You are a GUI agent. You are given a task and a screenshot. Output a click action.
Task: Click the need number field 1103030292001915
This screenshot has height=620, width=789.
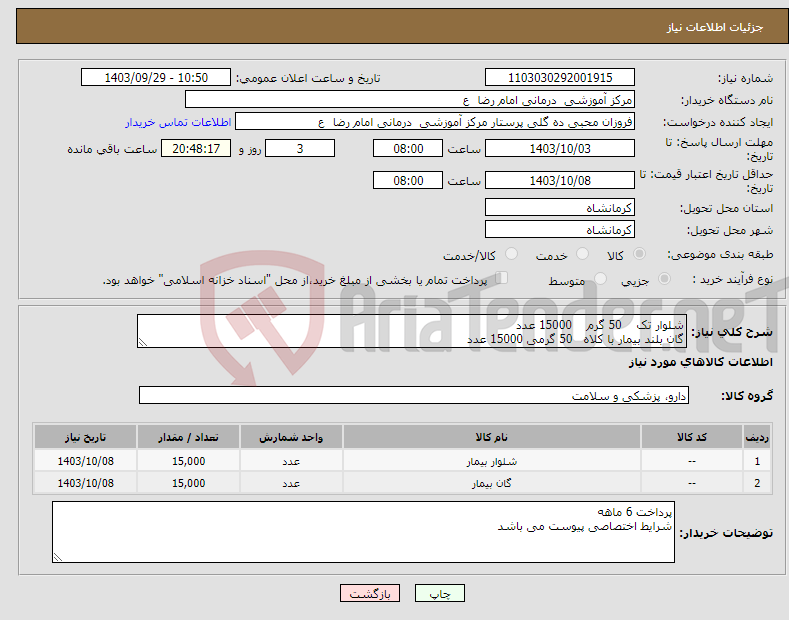coord(560,78)
